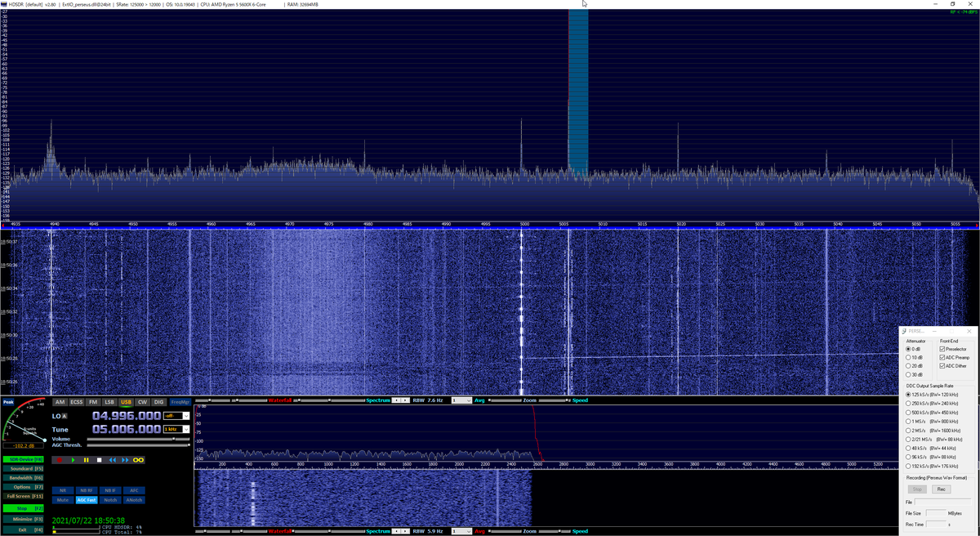Enable NB RF noise blanker

[87, 490]
